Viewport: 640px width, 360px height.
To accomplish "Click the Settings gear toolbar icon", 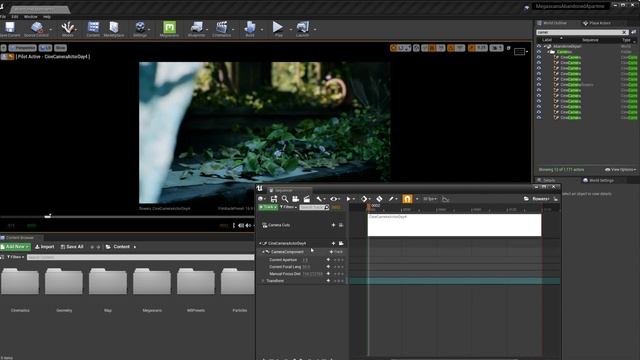I will tap(140, 28).
